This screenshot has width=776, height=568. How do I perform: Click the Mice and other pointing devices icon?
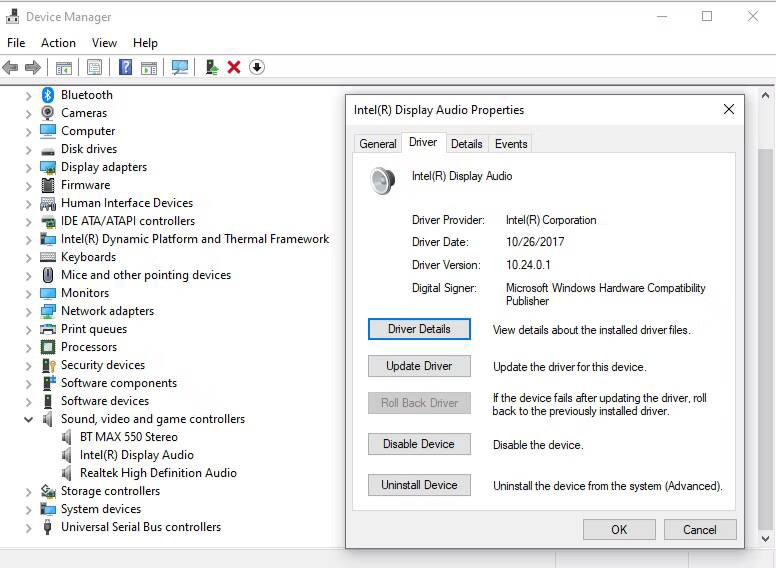[x=48, y=275]
